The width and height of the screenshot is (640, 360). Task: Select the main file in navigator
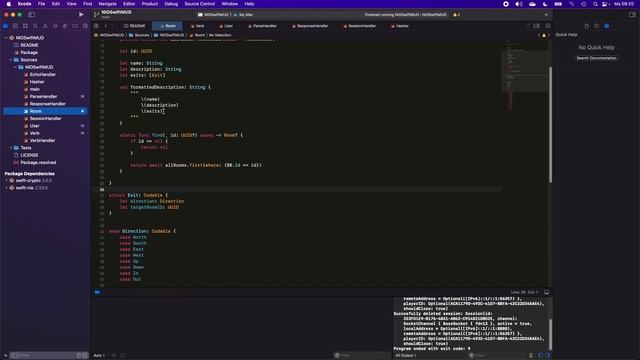35,89
